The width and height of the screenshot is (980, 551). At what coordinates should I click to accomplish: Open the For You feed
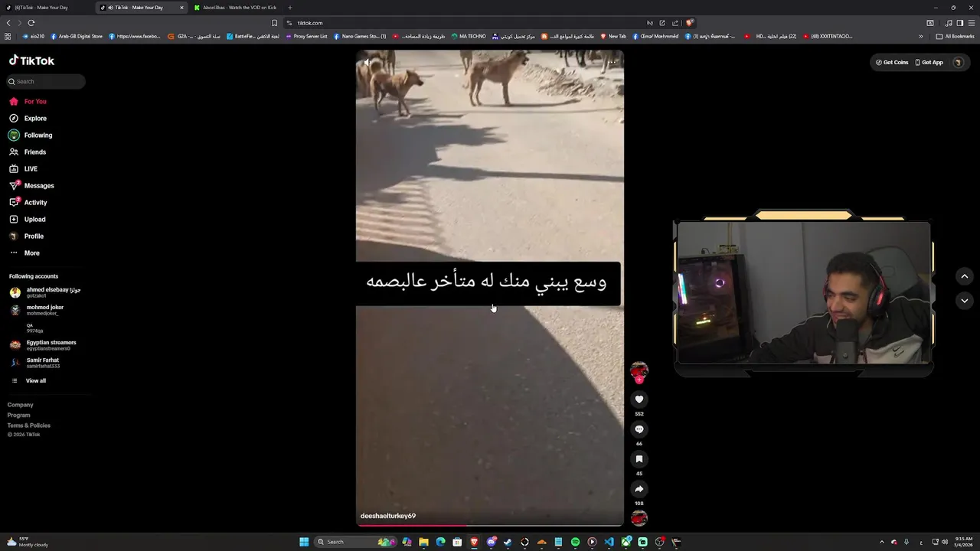click(x=28, y=101)
